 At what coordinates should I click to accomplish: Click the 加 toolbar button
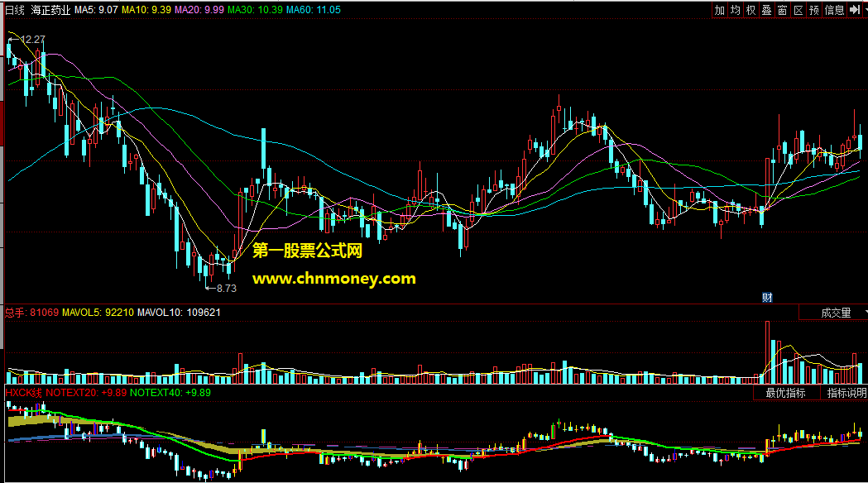[719, 10]
